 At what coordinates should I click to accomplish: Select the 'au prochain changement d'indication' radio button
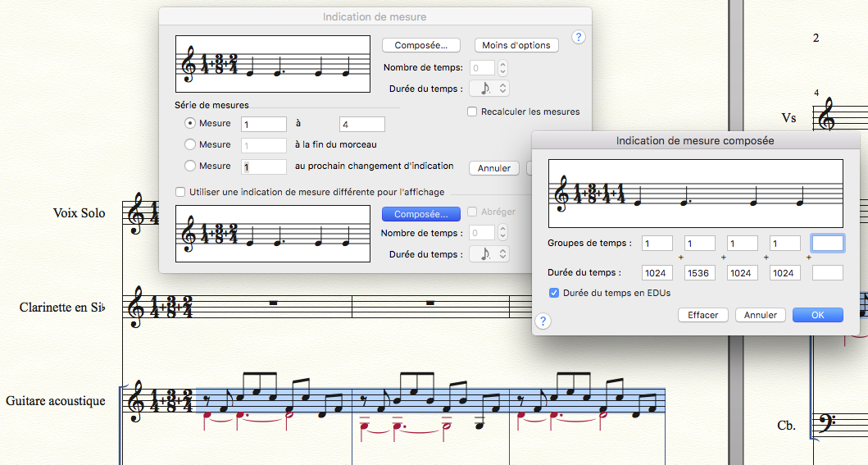click(x=190, y=166)
